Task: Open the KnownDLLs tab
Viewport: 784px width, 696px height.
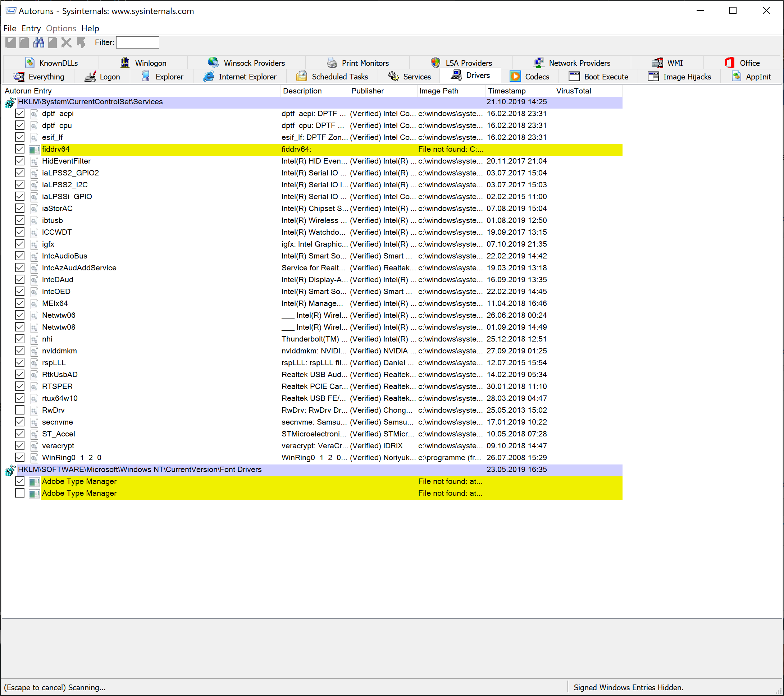Action: pos(51,63)
